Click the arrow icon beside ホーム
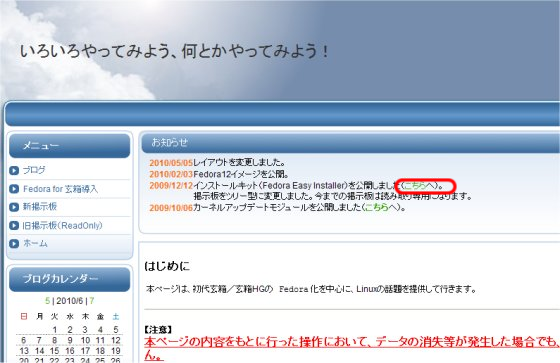The image size is (560, 363). [14, 244]
